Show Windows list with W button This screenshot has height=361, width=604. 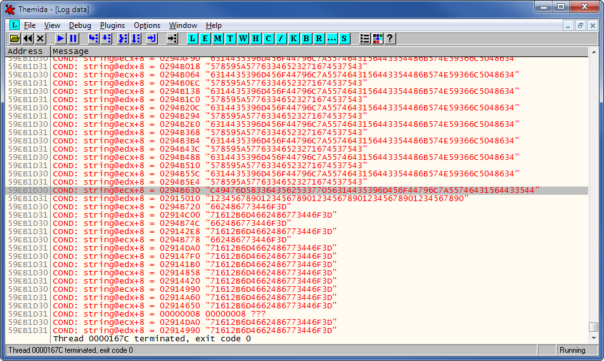click(x=243, y=39)
